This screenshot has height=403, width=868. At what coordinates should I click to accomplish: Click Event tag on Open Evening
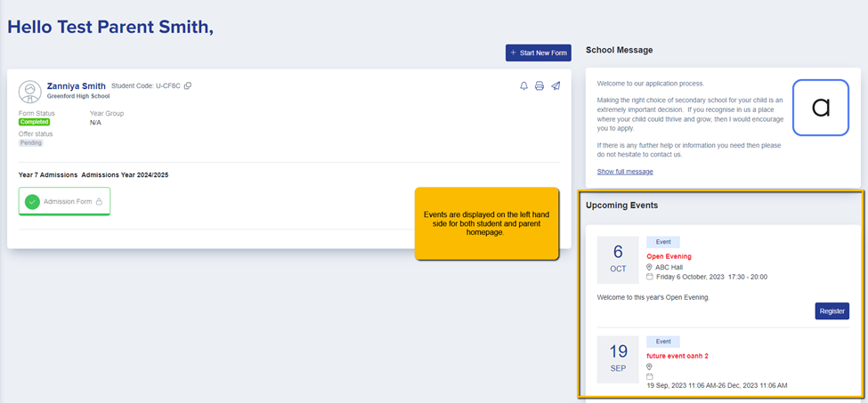[662, 242]
